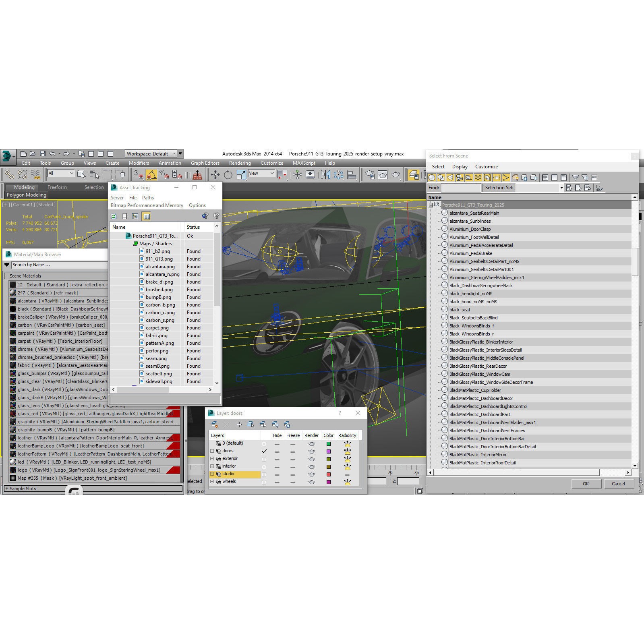Select the Unlink Selection tool
644x644 pixels.
[22, 174]
